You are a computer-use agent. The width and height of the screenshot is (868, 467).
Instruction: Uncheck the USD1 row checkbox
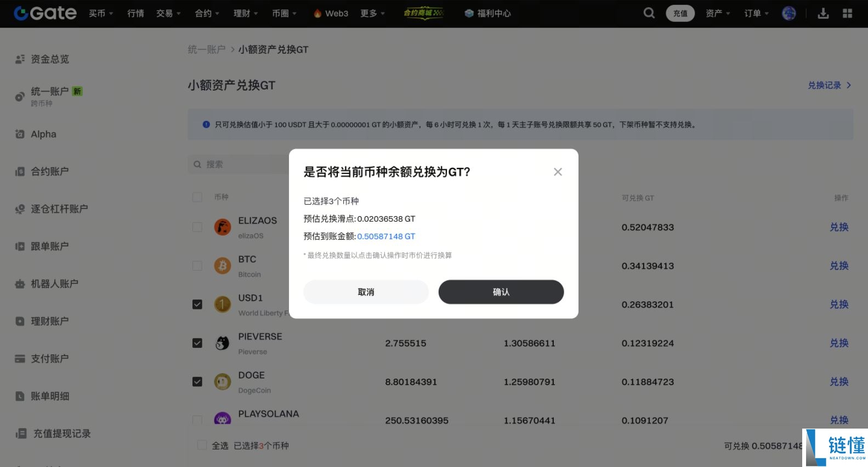coord(197,304)
